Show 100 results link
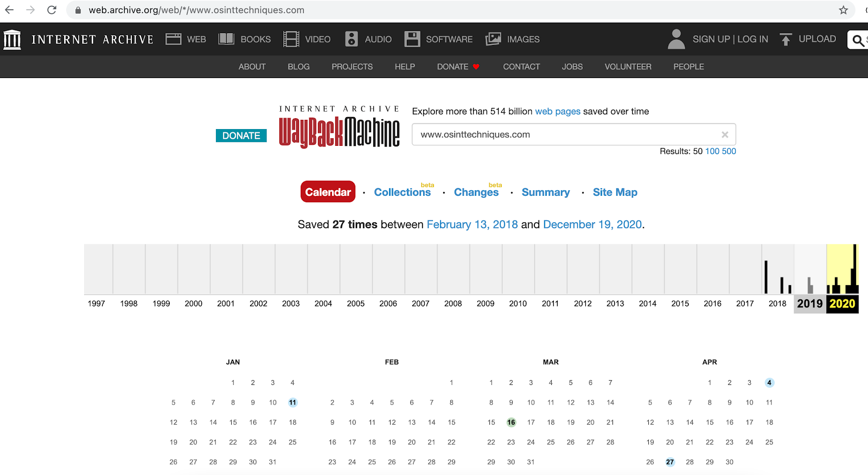Image resolution: width=868 pixels, height=475 pixels. pos(712,151)
